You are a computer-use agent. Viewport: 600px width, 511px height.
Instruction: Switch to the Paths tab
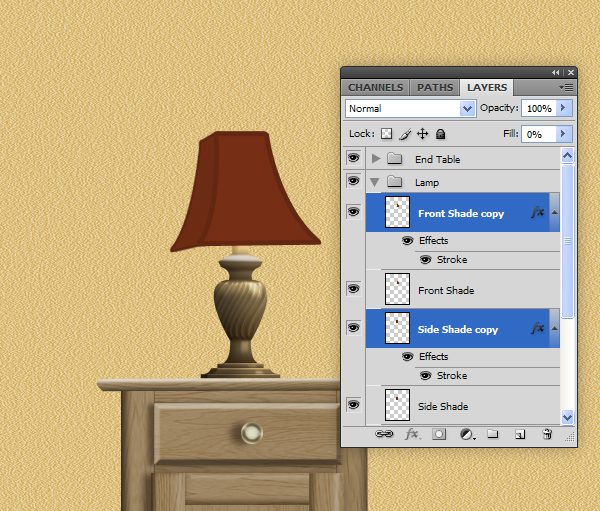pos(435,88)
